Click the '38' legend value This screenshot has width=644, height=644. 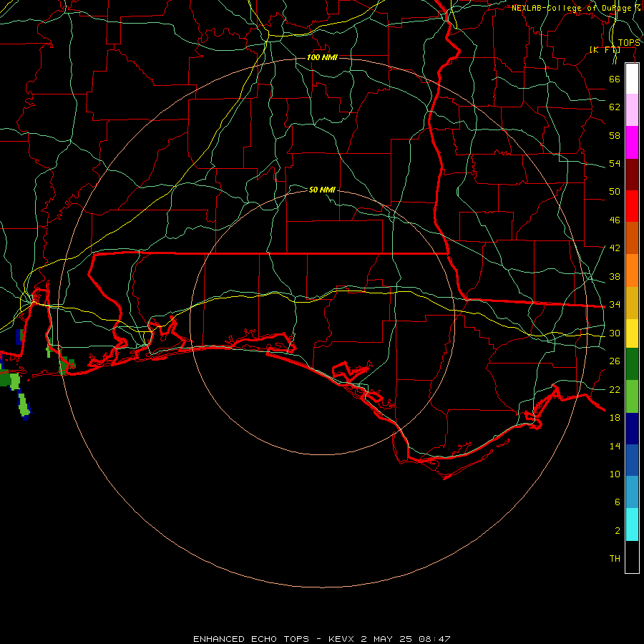pyautogui.click(x=615, y=276)
